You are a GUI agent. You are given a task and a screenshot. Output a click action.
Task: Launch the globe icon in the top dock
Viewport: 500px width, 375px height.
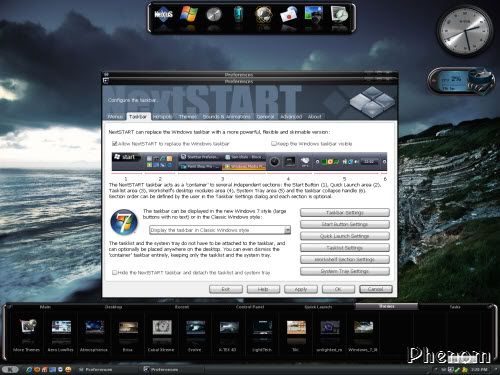263,15
